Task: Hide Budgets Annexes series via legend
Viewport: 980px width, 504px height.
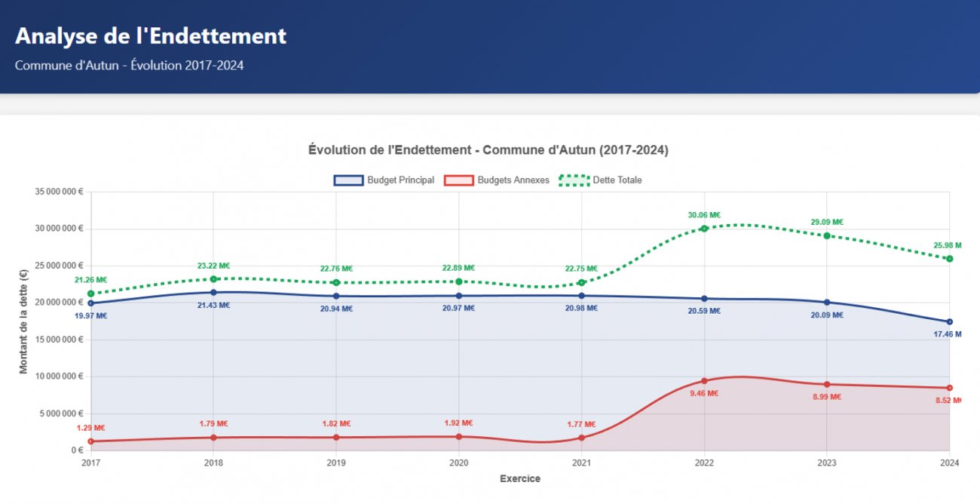Action: tap(513, 180)
